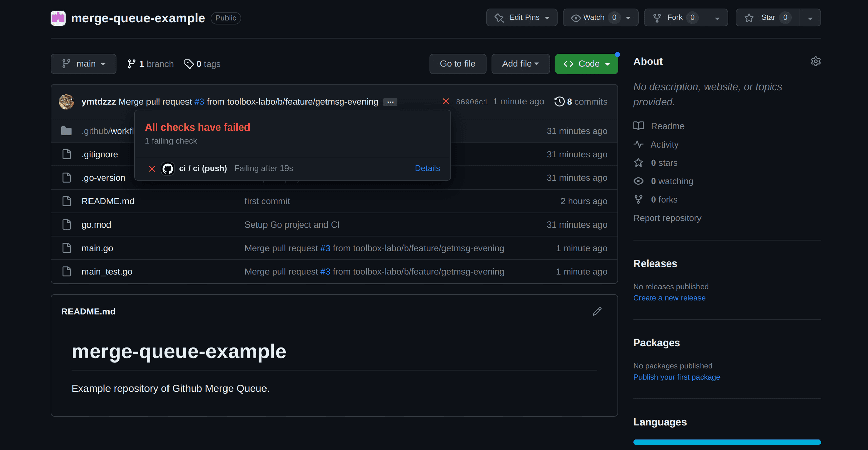The height and width of the screenshot is (450, 868).
Task: Click the merge-queue-example owner logo
Action: click(58, 18)
